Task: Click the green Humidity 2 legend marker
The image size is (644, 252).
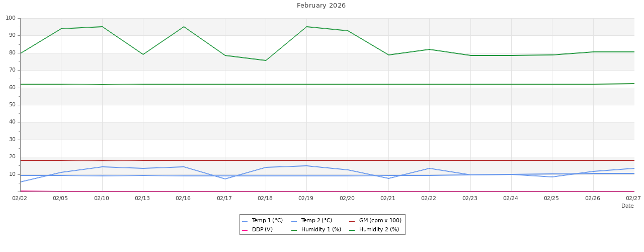Action: 352,230
